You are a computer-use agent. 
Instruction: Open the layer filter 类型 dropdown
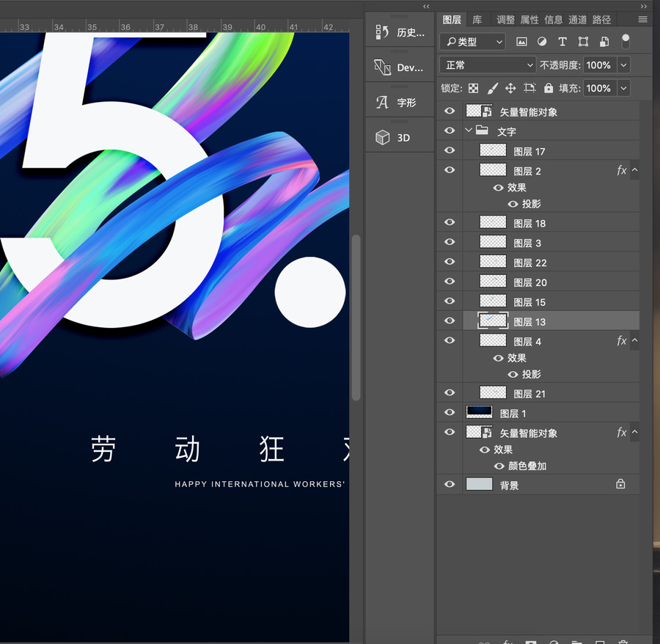pos(472,42)
